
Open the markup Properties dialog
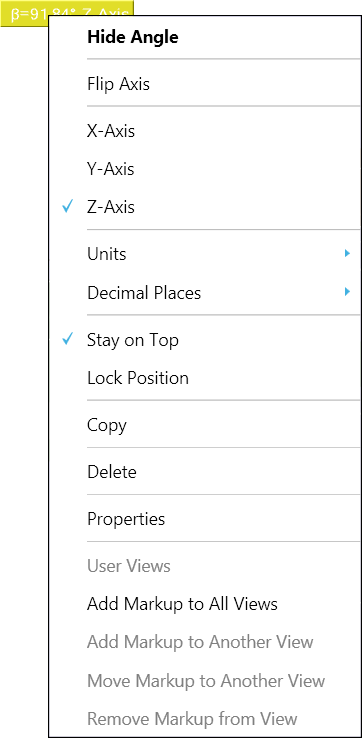click(205, 519)
